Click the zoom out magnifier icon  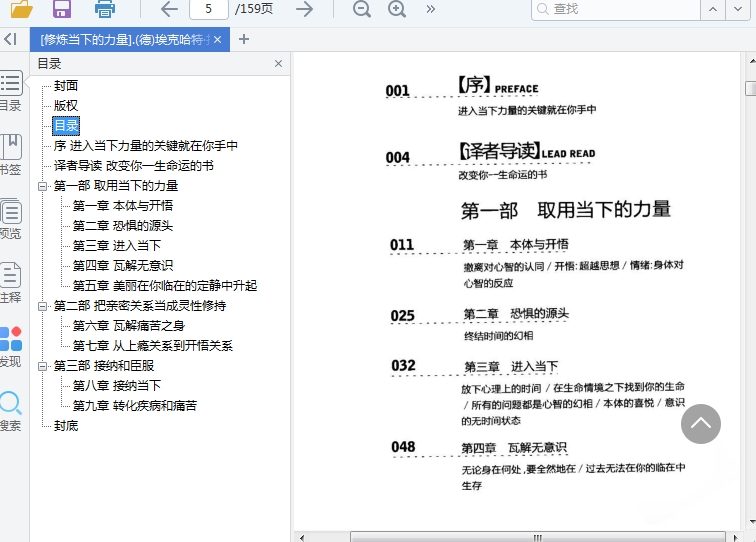tap(362, 9)
